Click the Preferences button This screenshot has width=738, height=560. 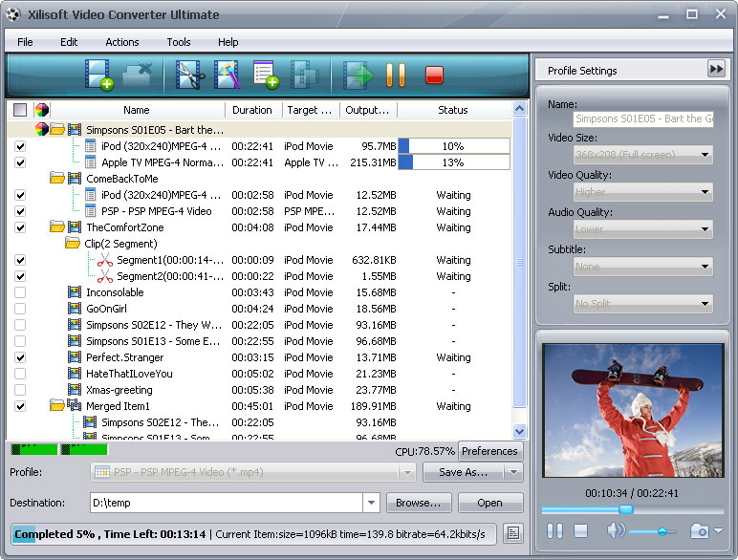pyautogui.click(x=489, y=451)
